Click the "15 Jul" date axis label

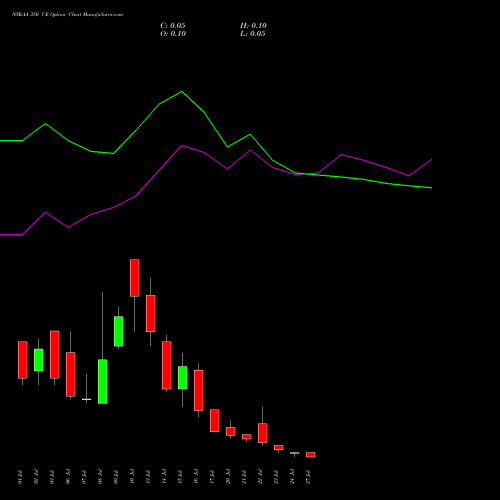180,477
